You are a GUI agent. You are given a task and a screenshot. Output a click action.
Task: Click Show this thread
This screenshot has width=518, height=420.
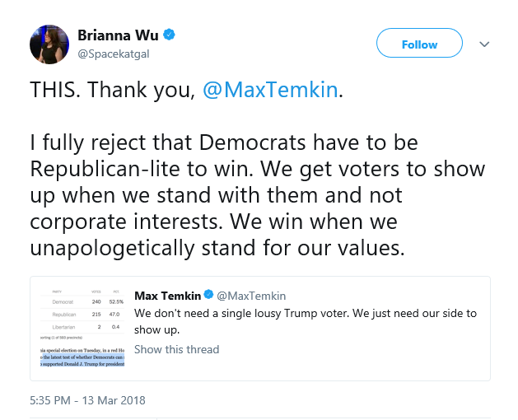click(176, 349)
